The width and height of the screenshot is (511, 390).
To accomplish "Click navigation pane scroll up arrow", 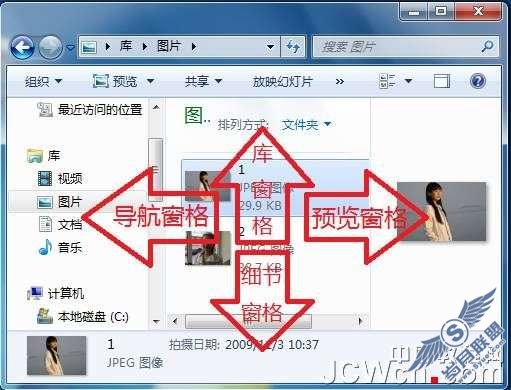I will click(156, 107).
